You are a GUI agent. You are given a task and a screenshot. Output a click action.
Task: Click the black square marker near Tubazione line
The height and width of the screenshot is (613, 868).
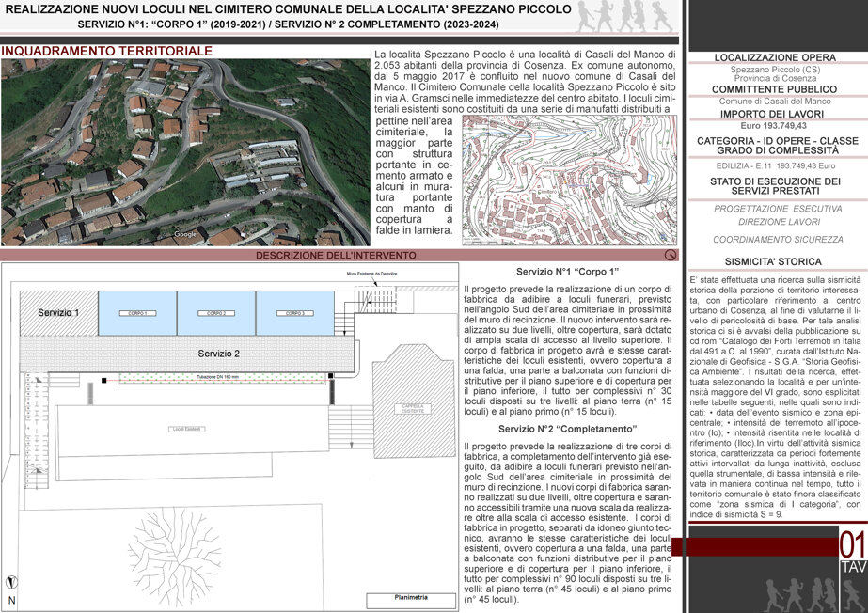(x=103, y=380)
